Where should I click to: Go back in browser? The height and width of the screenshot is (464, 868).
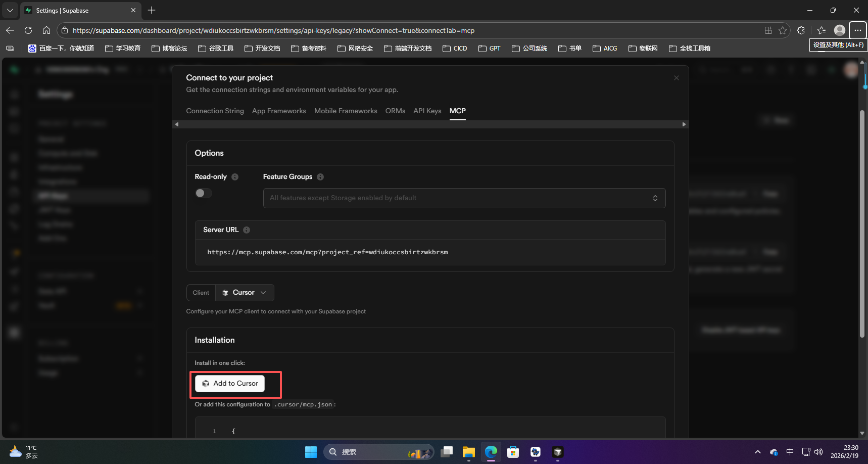click(10, 30)
